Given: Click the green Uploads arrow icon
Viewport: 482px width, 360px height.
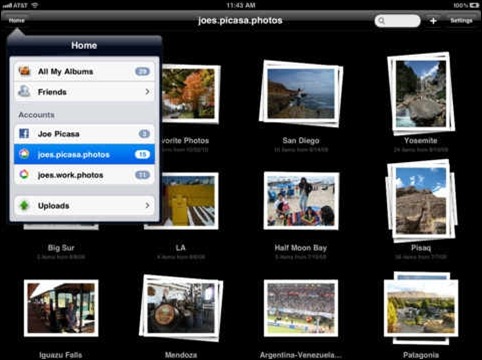Looking at the screenshot, I should (24, 205).
